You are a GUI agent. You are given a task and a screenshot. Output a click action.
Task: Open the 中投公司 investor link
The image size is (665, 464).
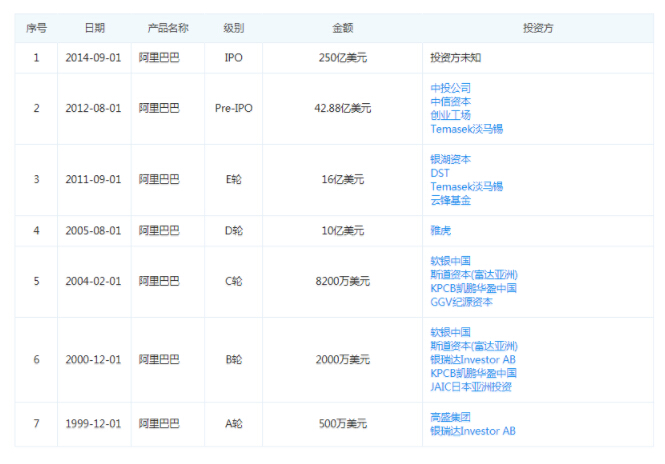pyautogui.click(x=450, y=89)
